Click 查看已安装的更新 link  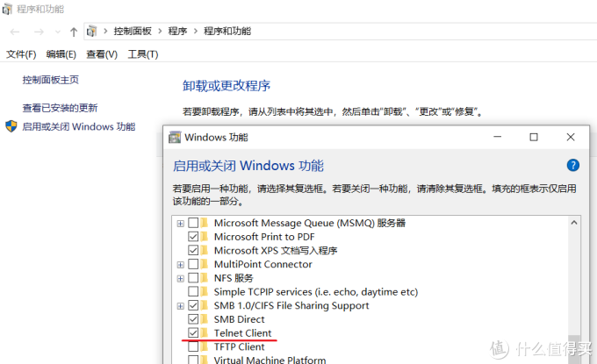tap(60, 108)
